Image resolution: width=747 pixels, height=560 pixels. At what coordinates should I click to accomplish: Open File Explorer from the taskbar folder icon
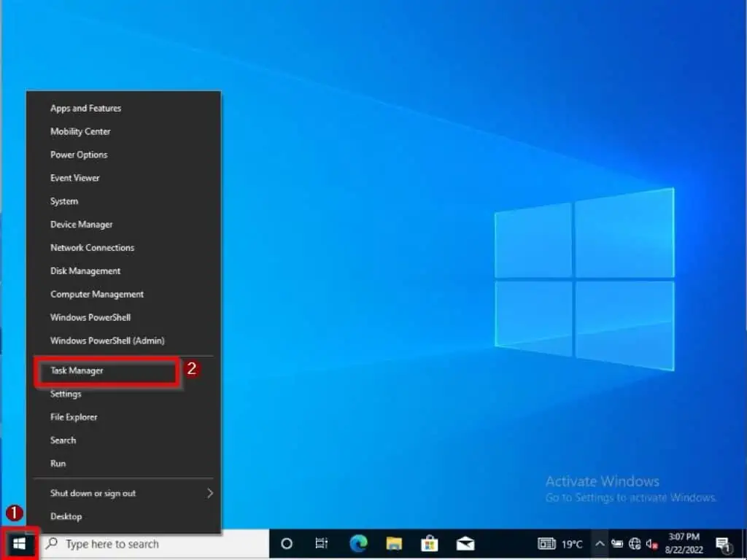(394, 543)
